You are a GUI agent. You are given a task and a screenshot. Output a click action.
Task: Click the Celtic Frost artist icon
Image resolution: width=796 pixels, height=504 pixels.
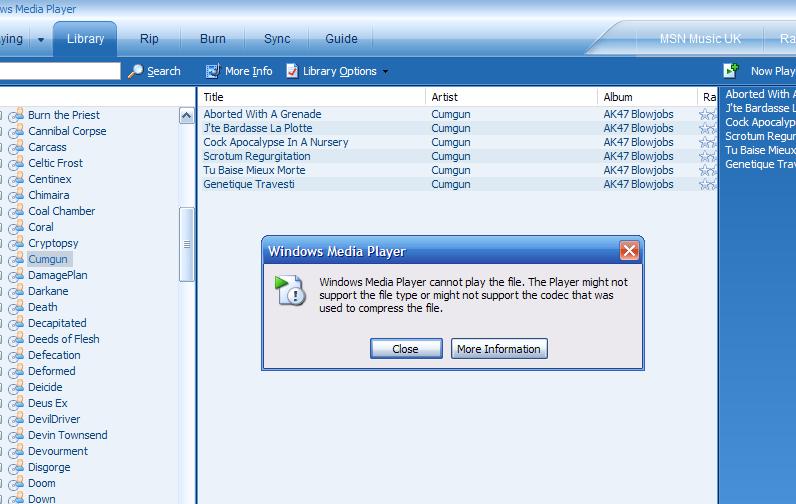[16, 163]
